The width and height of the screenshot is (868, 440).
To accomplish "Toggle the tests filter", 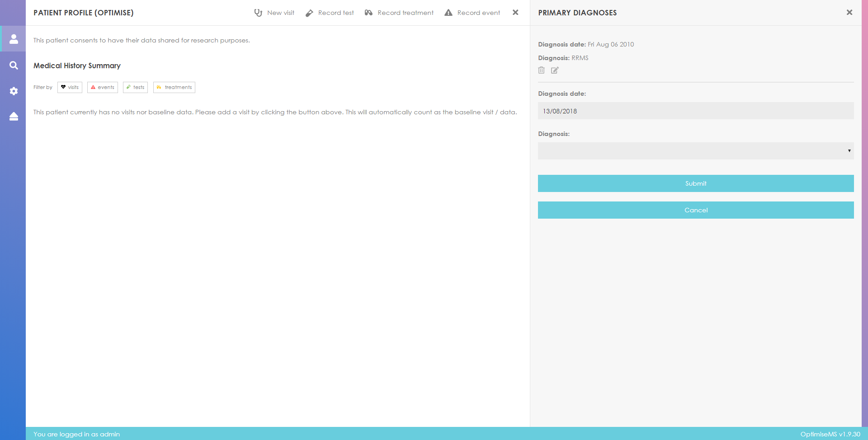I will coord(135,87).
